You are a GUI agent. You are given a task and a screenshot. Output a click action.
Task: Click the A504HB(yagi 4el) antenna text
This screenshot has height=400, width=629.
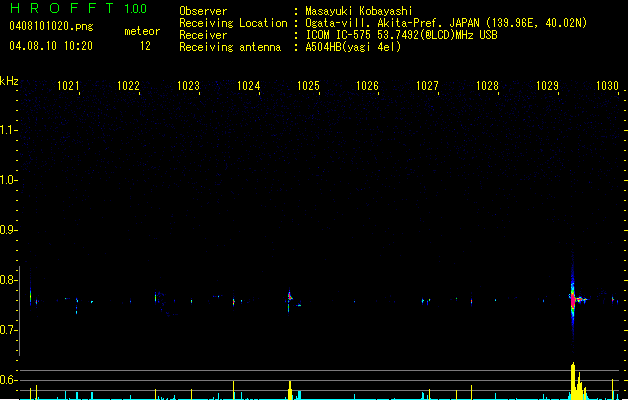click(x=353, y=47)
